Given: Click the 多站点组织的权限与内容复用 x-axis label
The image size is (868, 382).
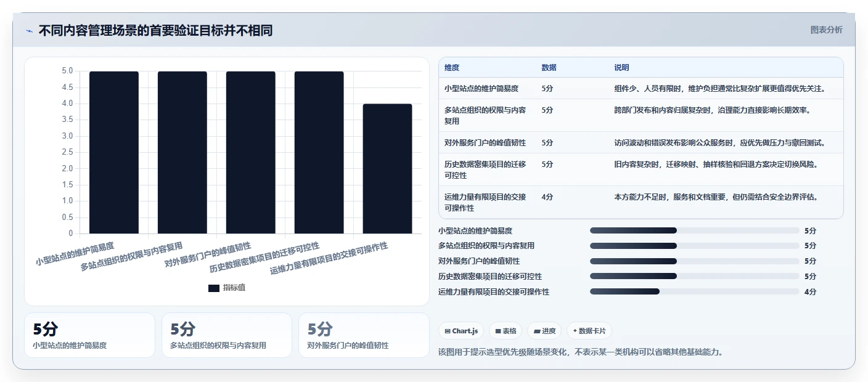Looking at the screenshot, I should (132, 257).
